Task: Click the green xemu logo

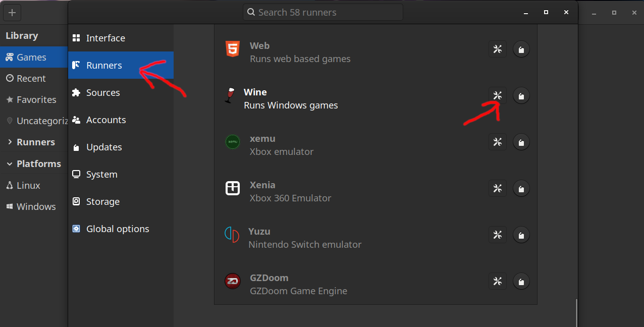Action: coord(232,142)
